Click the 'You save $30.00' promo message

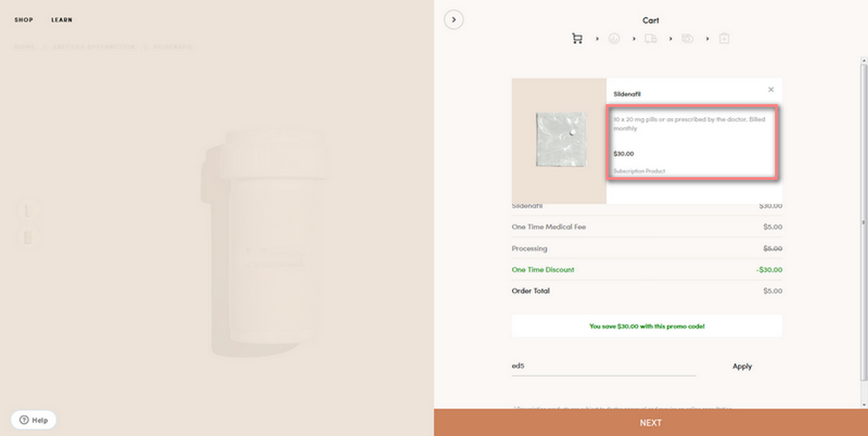[648, 327]
